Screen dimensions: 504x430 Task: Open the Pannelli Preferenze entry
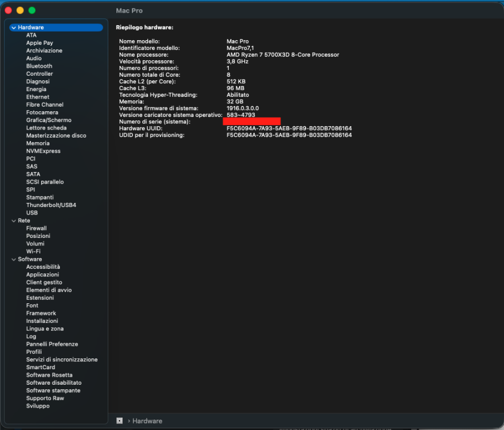[52, 344]
